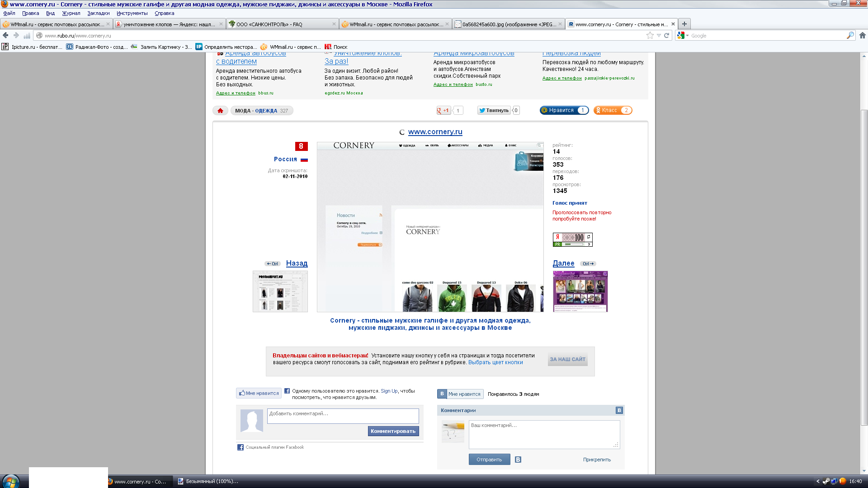Switch to the first WMmail.ru tab

[x=57, y=24]
